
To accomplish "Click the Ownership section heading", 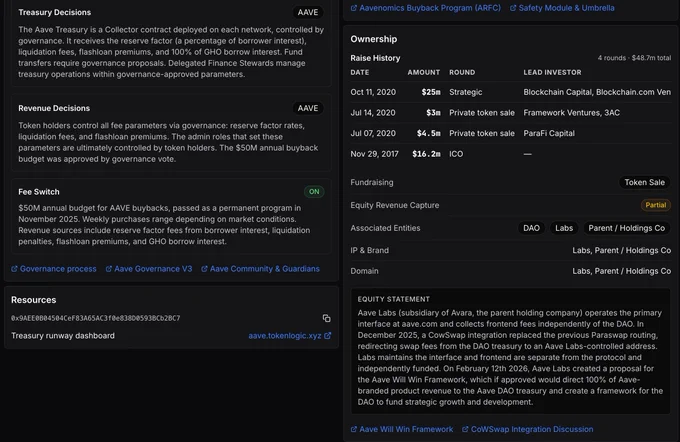I will pos(373,39).
